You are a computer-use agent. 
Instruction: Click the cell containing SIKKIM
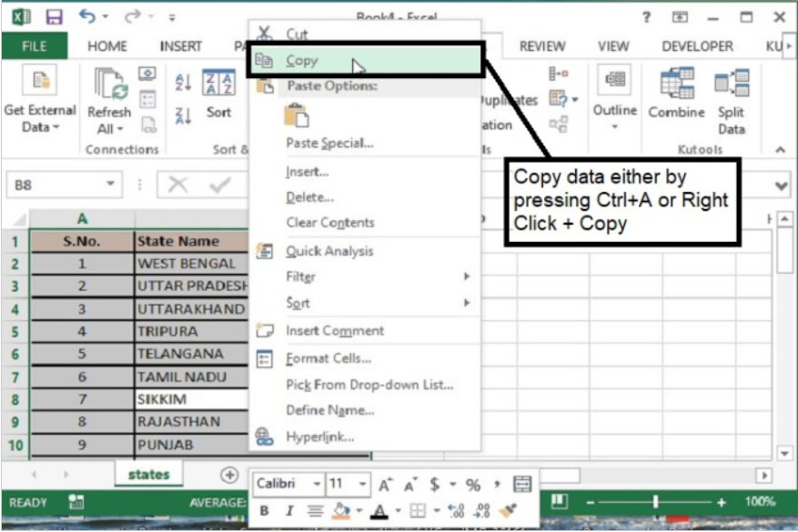(191, 399)
